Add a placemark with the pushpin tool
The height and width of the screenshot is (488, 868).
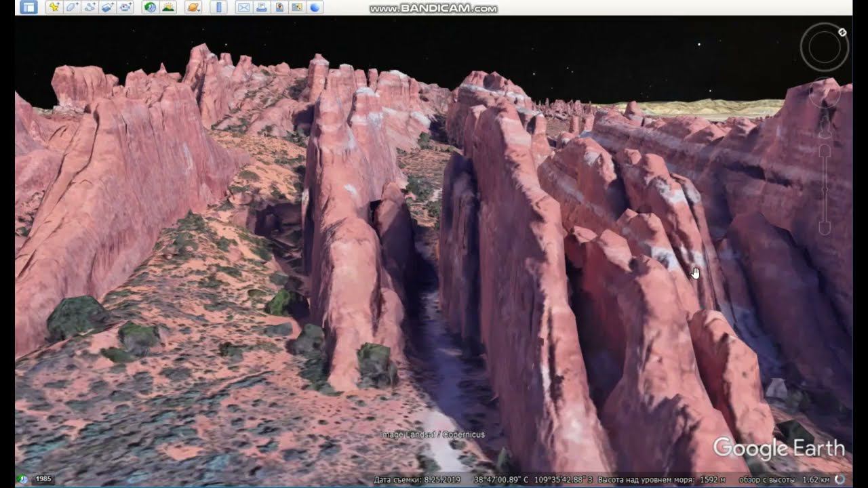click(55, 7)
